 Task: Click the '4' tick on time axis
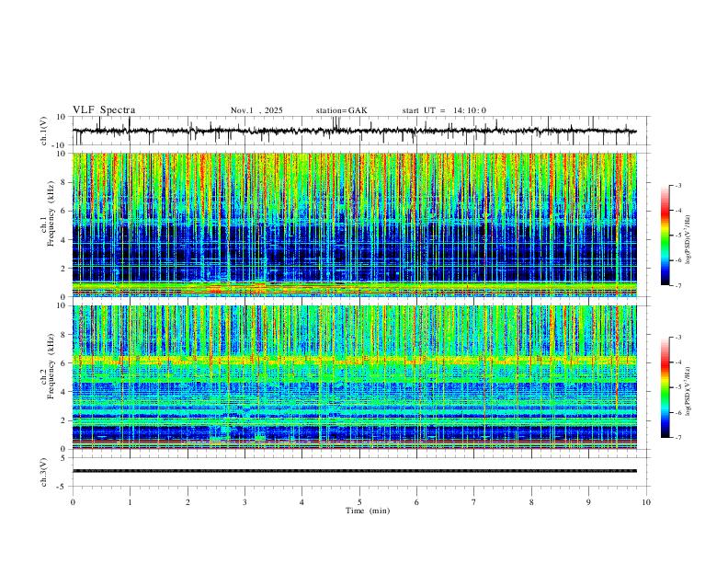(x=301, y=502)
